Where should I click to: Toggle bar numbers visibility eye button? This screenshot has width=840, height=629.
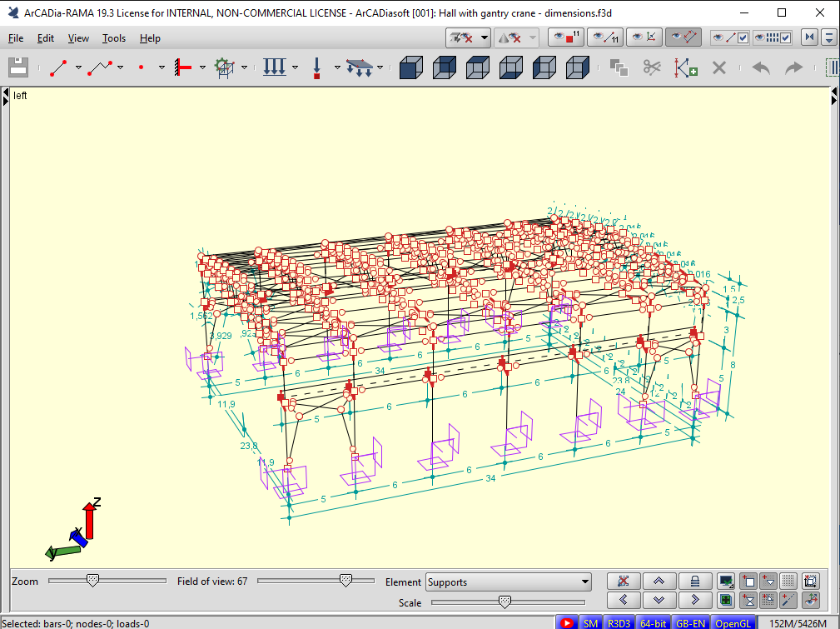(604, 37)
